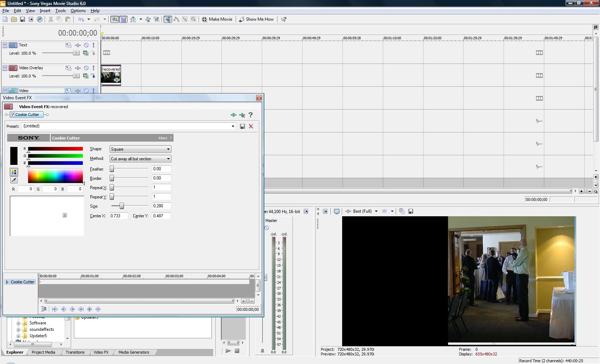Click the Plug-In Help question mark
Screen dimensions: 600x364
coord(250,115)
